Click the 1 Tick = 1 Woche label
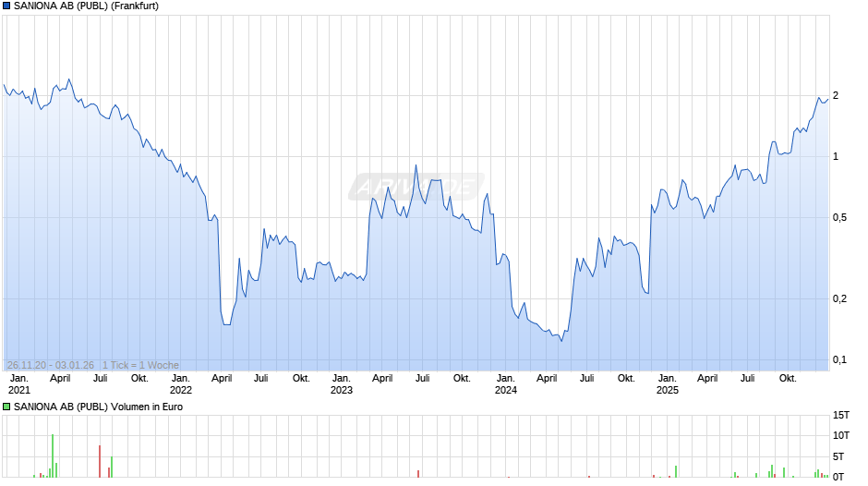This screenshot has height=486, width=868. (140, 365)
